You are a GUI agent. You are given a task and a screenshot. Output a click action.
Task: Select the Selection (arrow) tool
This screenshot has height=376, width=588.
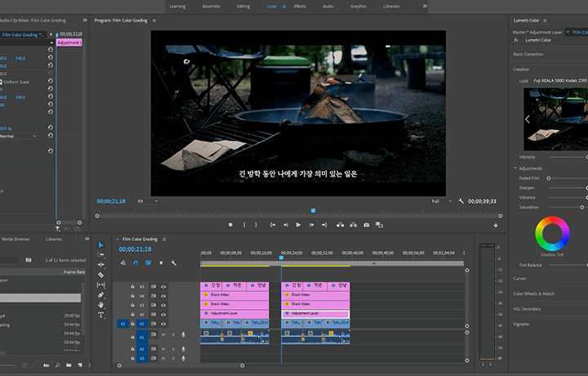(101, 245)
